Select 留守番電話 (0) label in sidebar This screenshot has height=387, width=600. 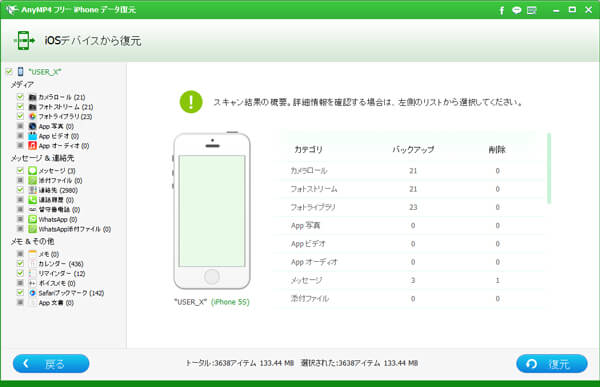click(x=59, y=209)
